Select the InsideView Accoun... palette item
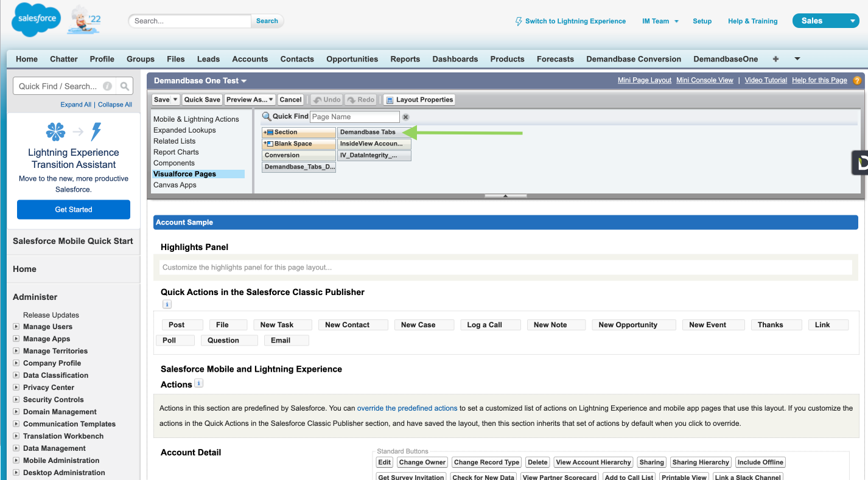The image size is (868, 480). [x=374, y=144]
